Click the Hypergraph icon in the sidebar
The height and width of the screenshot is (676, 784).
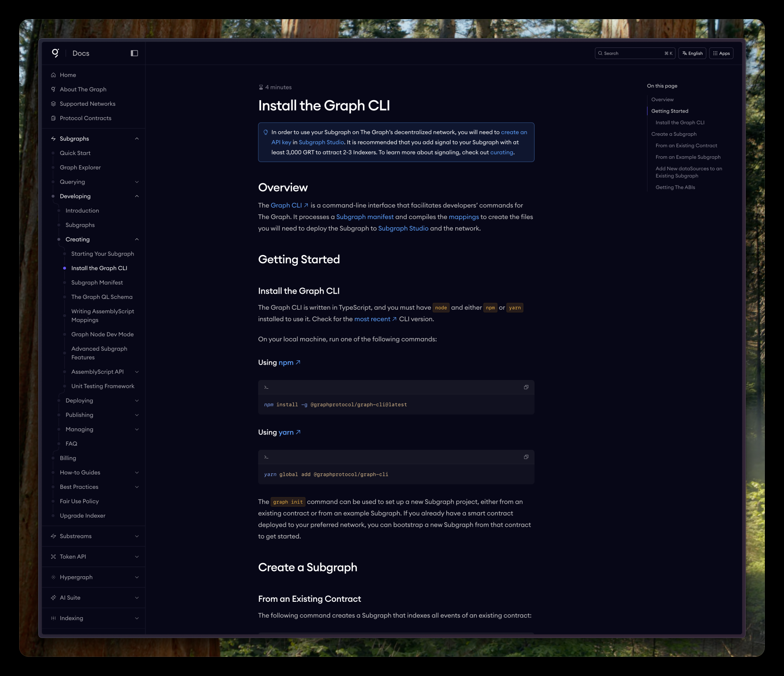(x=53, y=577)
